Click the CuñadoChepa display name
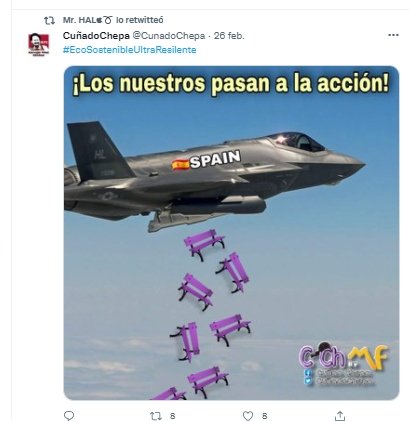Image resolution: width=409 pixels, height=421 pixels. coord(96,36)
